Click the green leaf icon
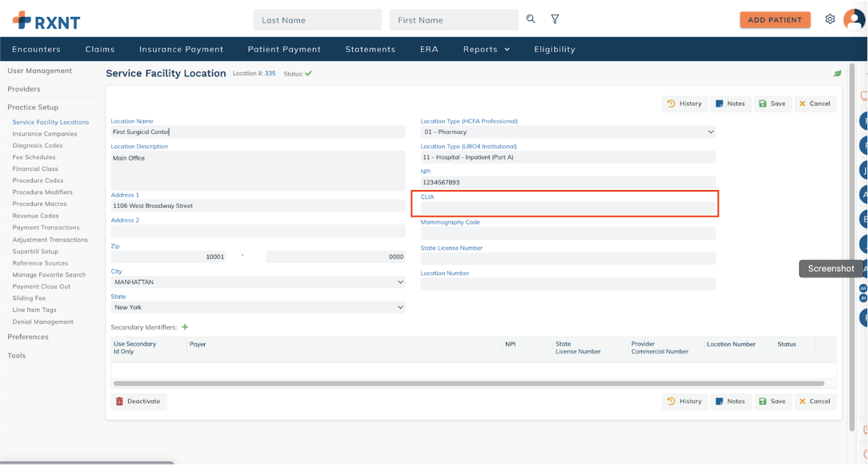 pos(837,74)
